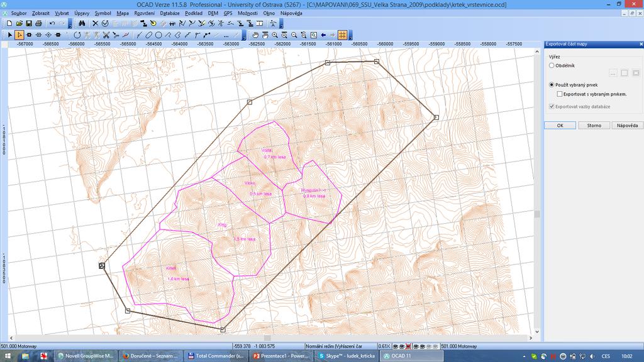
Task: Open help via Nápověda button
Action: click(x=627, y=125)
